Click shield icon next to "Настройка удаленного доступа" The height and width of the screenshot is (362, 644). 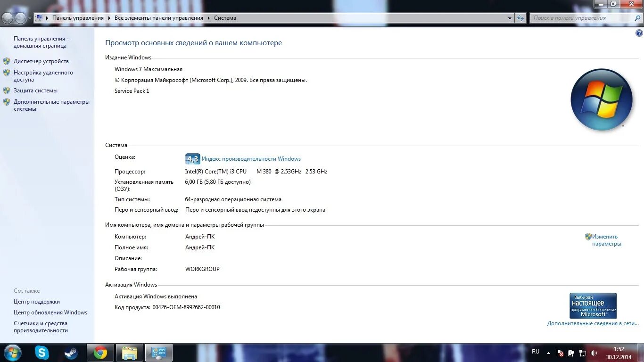[x=7, y=73]
